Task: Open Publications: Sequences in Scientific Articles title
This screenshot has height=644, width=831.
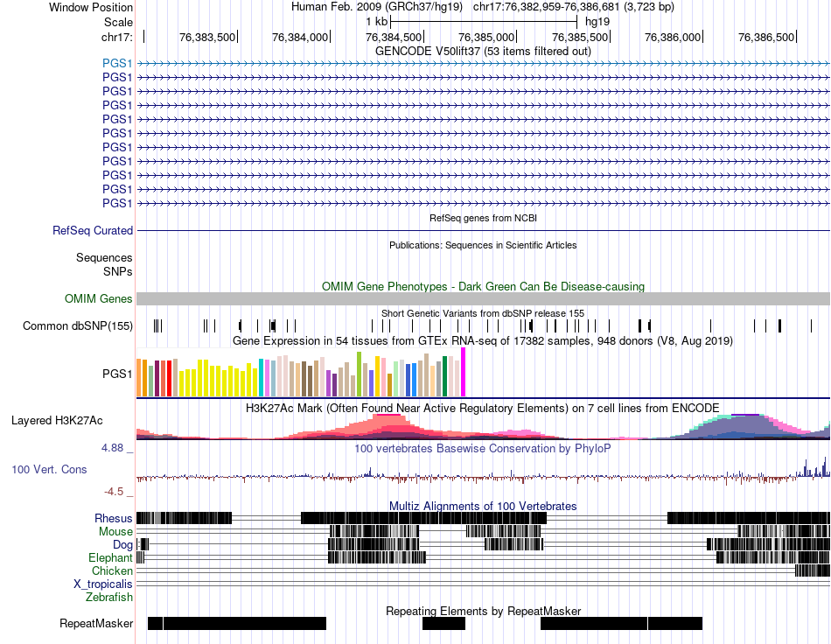Action: pyautogui.click(x=483, y=245)
